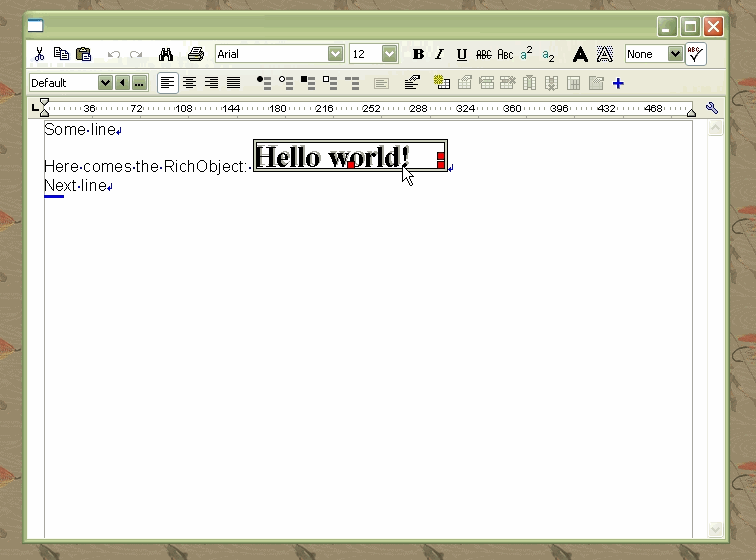Toggle Italic formatting
This screenshot has width=756, height=560.
point(439,55)
